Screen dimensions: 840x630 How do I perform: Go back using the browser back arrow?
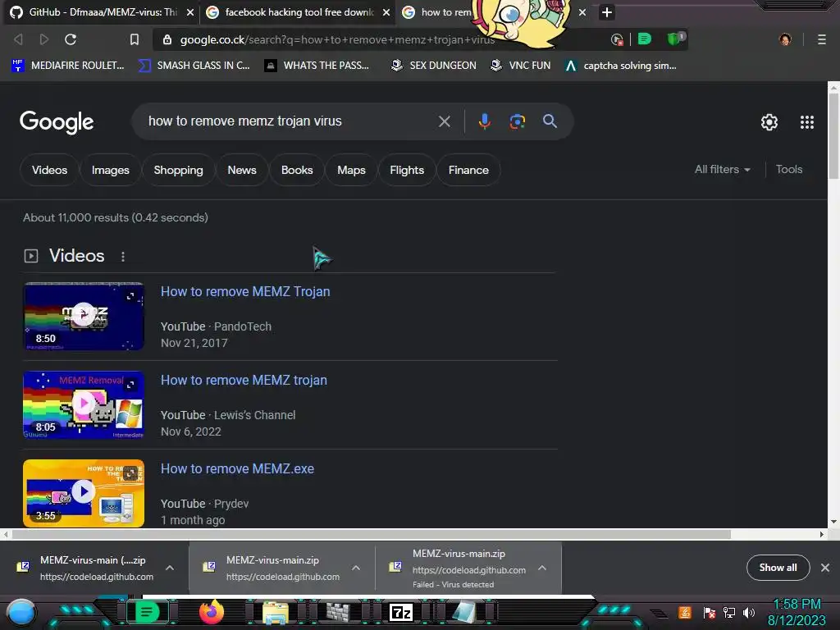tap(18, 39)
